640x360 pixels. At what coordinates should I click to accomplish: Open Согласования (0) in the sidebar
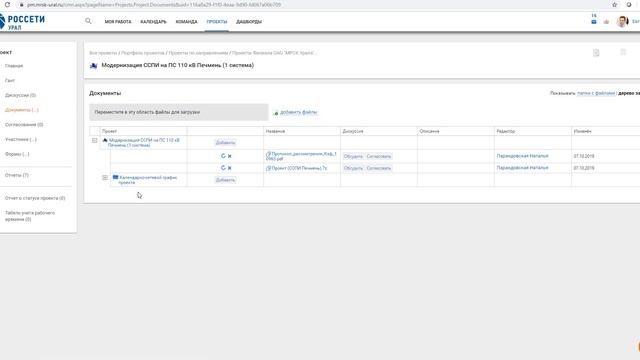click(x=24, y=124)
